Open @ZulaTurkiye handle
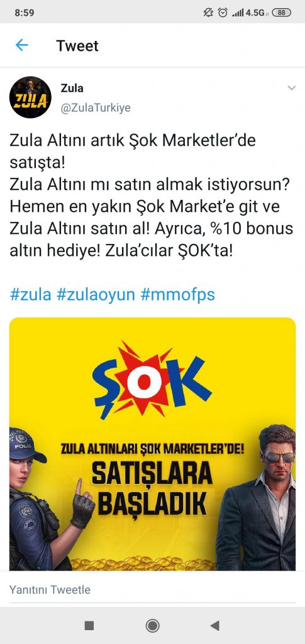Image resolution: width=305 pixels, height=644 pixels. click(x=96, y=108)
